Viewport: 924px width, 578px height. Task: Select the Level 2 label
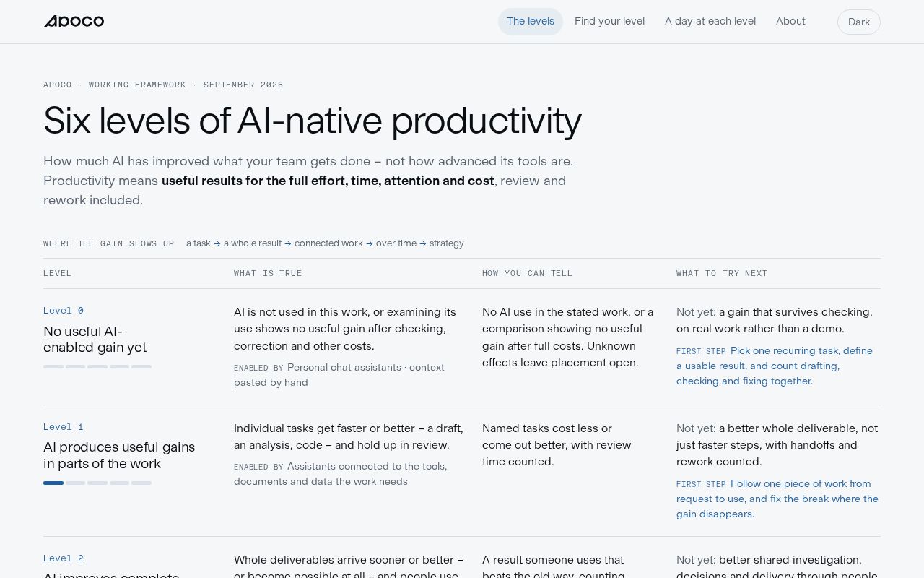tap(64, 558)
